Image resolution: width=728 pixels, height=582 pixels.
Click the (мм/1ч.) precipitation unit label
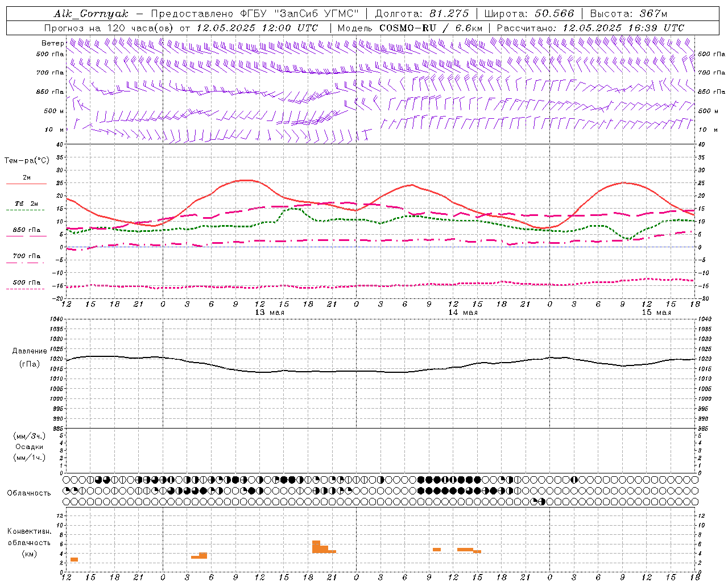point(30,458)
